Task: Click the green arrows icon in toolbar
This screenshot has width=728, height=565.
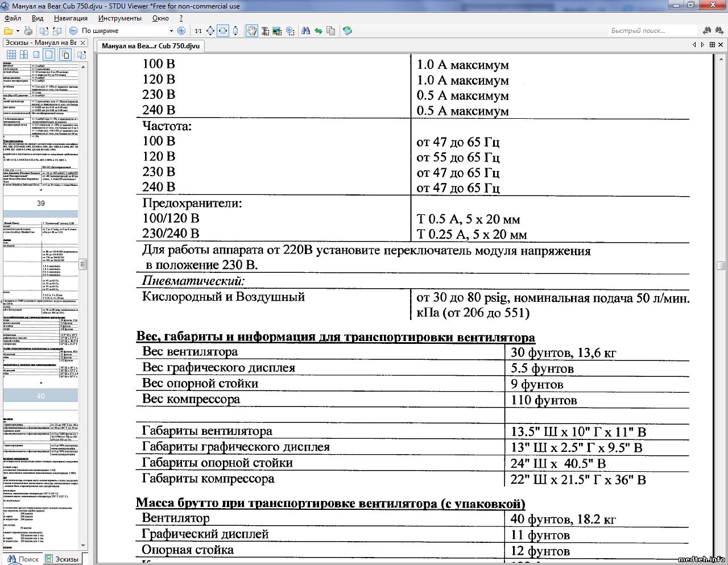Action: pyautogui.click(x=318, y=31)
